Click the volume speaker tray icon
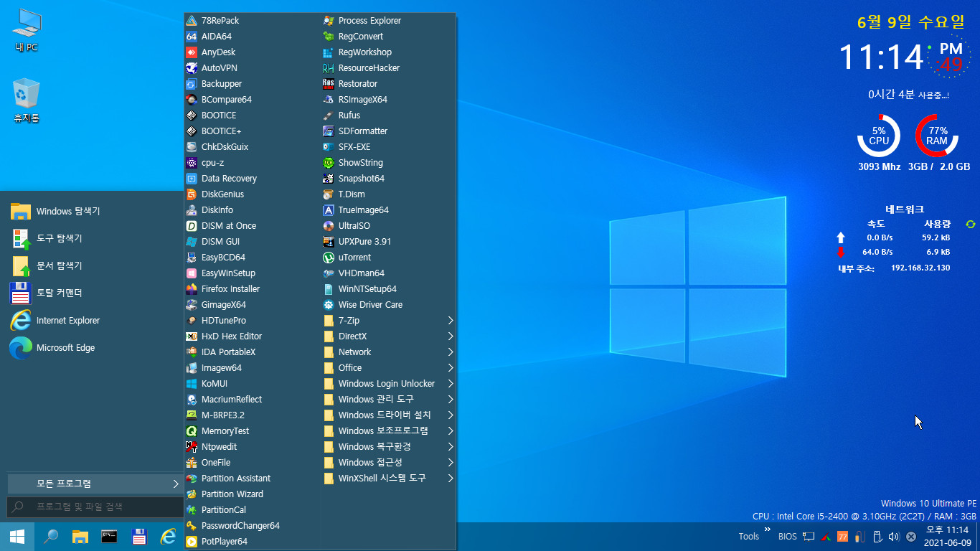Viewport: 980px width, 551px height. tap(894, 537)
